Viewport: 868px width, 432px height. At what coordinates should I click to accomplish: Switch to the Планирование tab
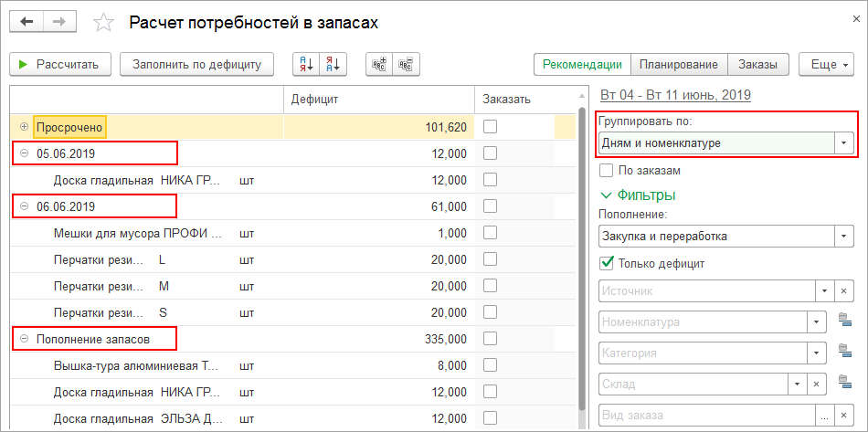click(678, 64)
